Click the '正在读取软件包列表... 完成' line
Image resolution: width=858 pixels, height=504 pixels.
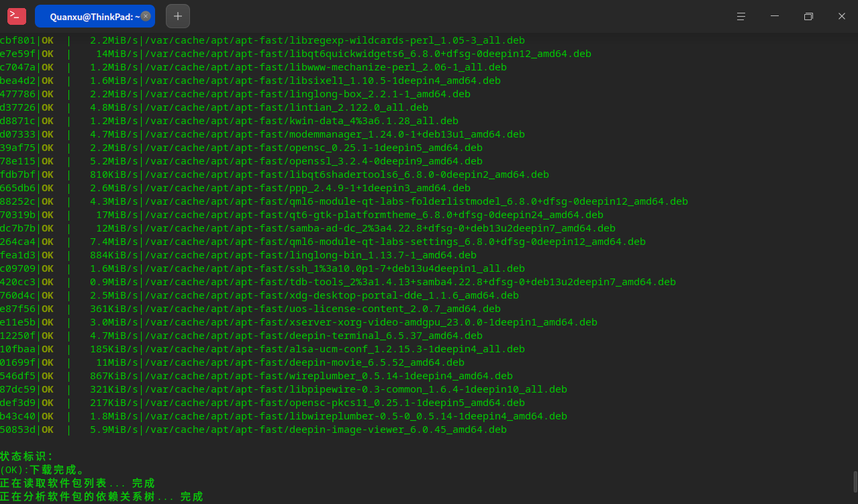click(77, 483)
